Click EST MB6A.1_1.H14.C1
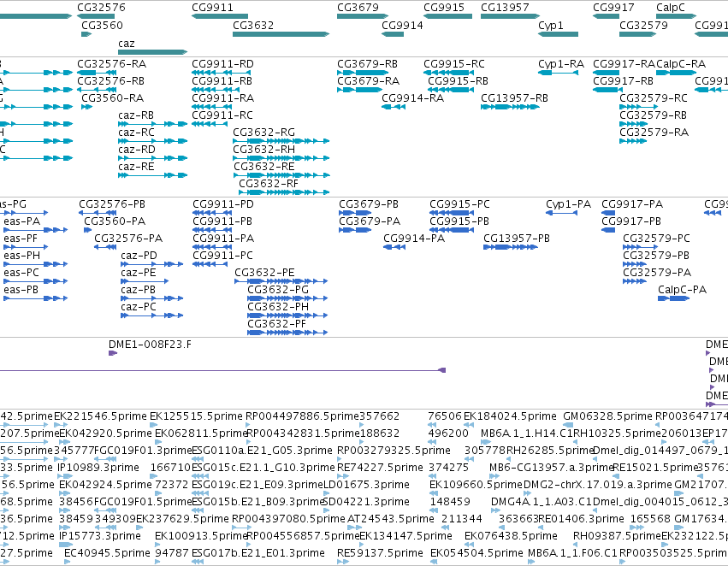Screen dimensions: 728x566 [527, 433]
